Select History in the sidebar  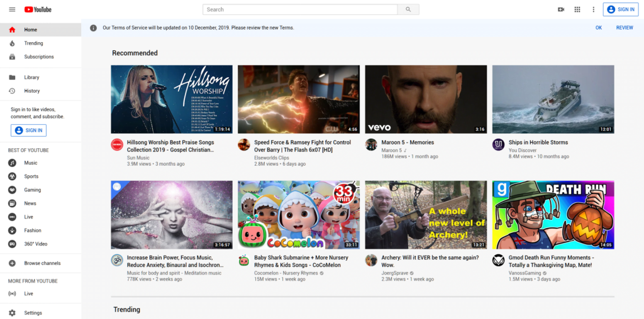point(40,90)
